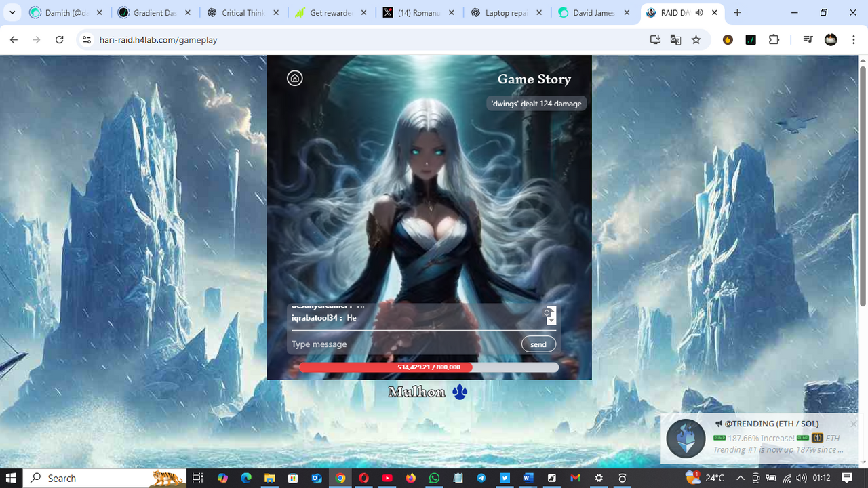
Task: Close the Gradient Dashboard tab
Action: pos(188,12)
